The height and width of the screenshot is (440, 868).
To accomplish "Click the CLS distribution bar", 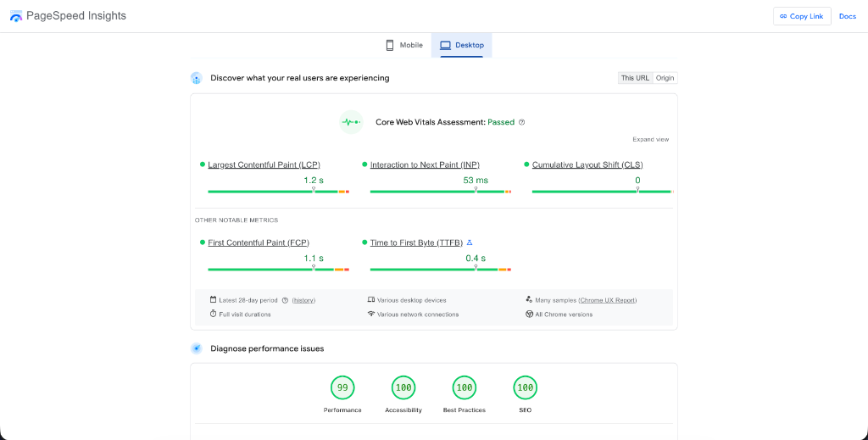I will pos(603,192).
